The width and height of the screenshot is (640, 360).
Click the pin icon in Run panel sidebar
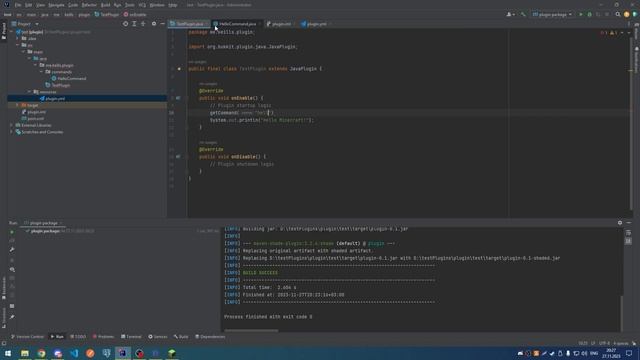pos(12,317)
